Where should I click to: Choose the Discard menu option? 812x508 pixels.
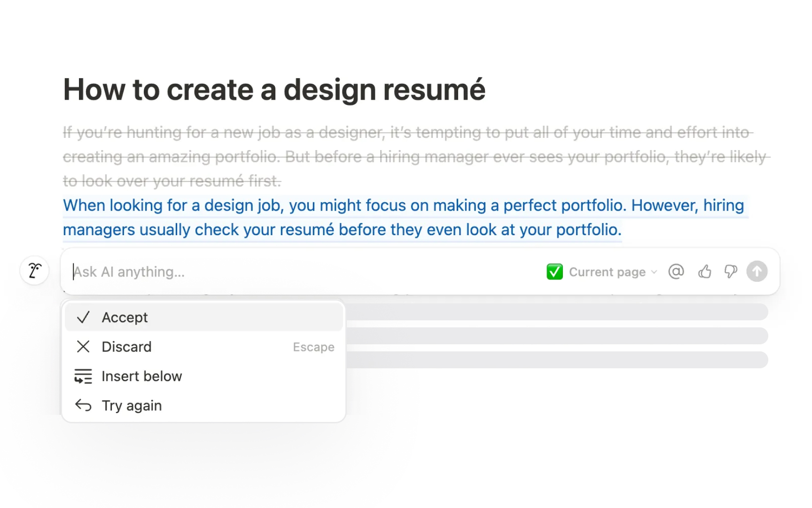203,347
